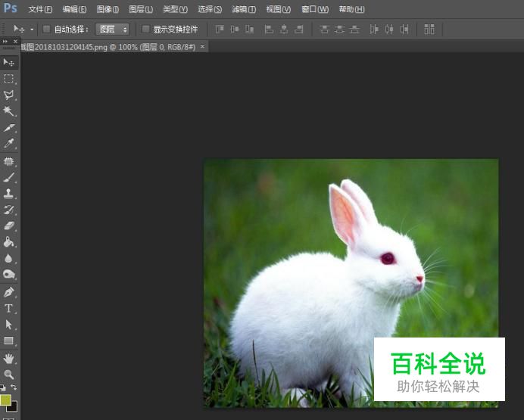Open the Move tool preset picker arrow
Viewport: 524px width, 420px height.
pyautogui.click(x=32, y=30)
